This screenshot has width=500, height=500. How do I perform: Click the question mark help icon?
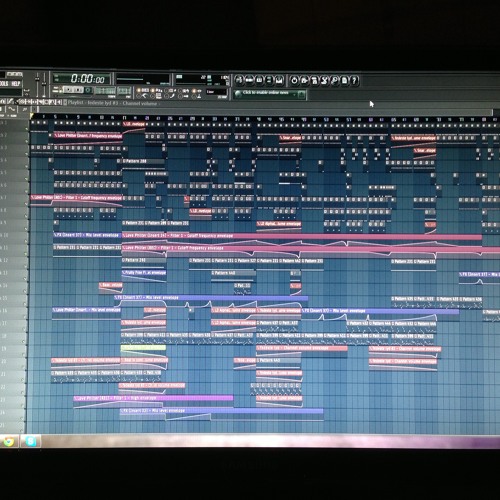pos(354,80)
